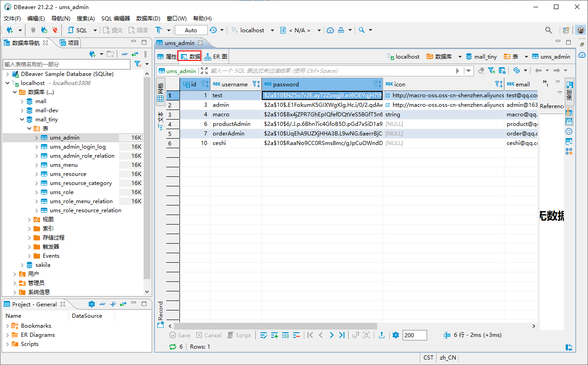Click the horizontal scrollbar of data grid
This screenshot has height=365, width=588.
275,326
